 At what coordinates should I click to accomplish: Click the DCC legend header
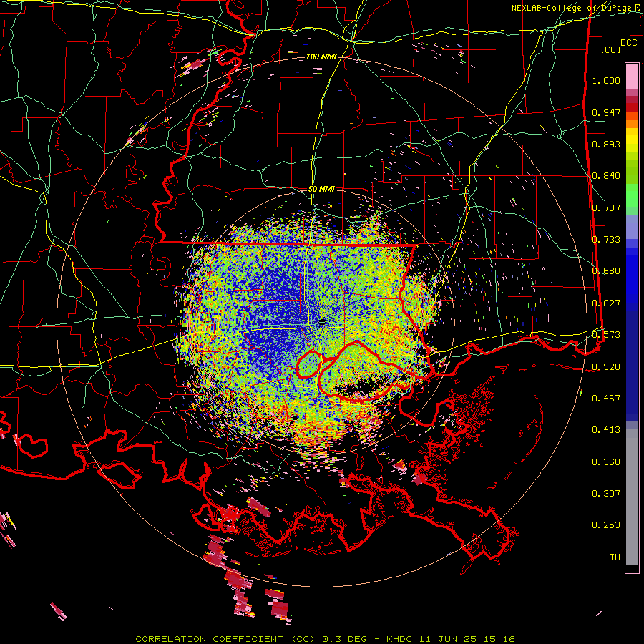pyautogui.click(x=628, y=43)
